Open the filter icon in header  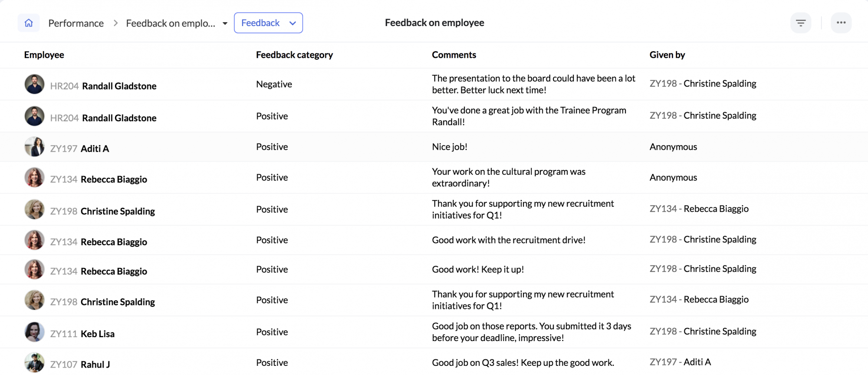(x=801, y=23)
